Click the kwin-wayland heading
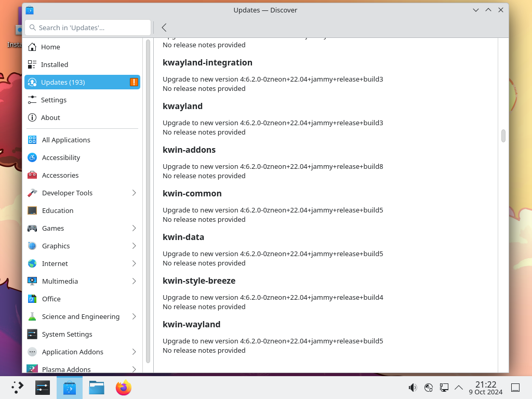This screenshot has height=399, width=532. 191,324
